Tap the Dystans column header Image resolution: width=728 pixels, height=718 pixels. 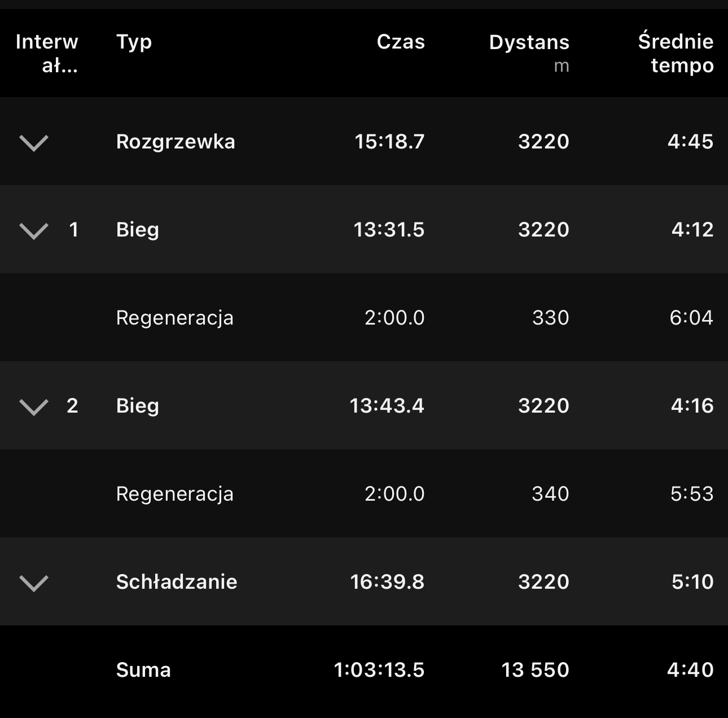click(529, 42)
